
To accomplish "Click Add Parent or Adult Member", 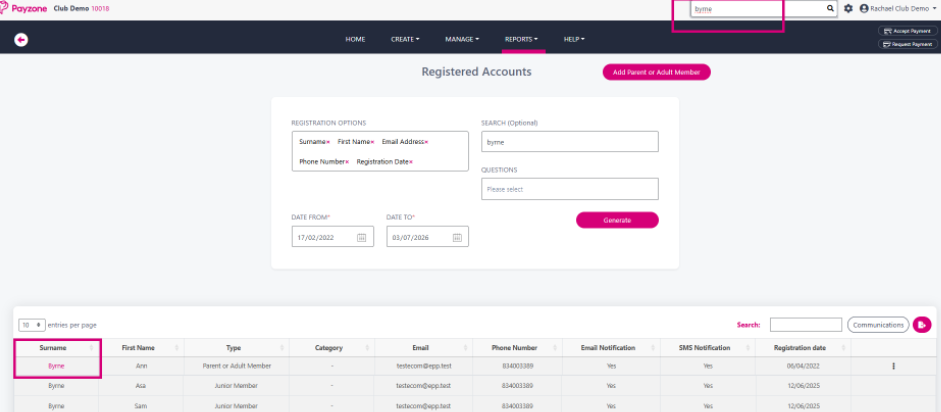I will pyautogui.click(x=657, y=72).
